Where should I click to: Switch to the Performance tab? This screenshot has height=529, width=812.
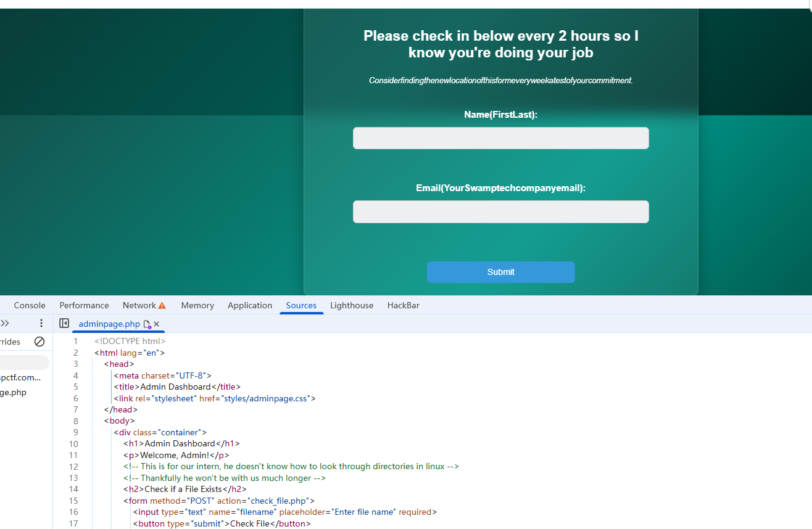(84, 305)
